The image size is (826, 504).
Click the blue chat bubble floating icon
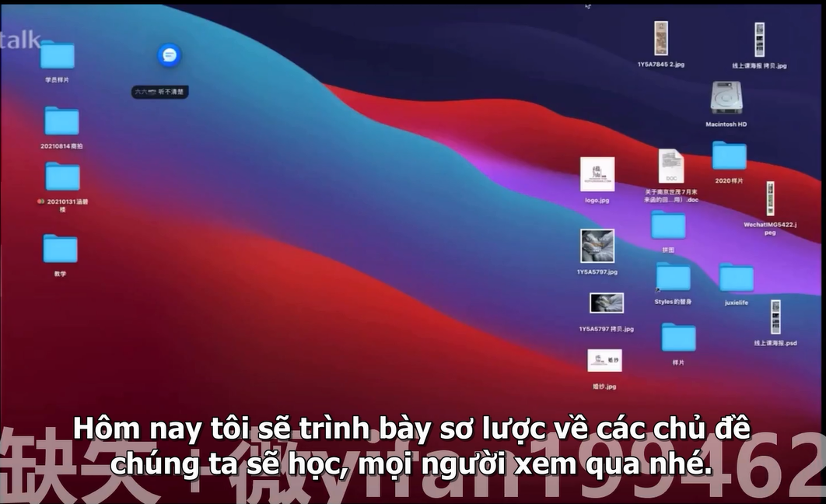[x=170, y=54]
